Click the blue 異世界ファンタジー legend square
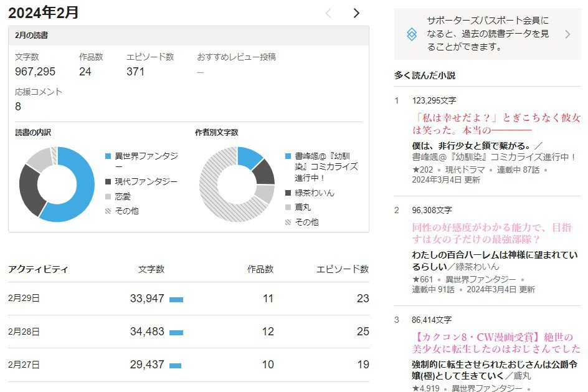 pos(108,156)
